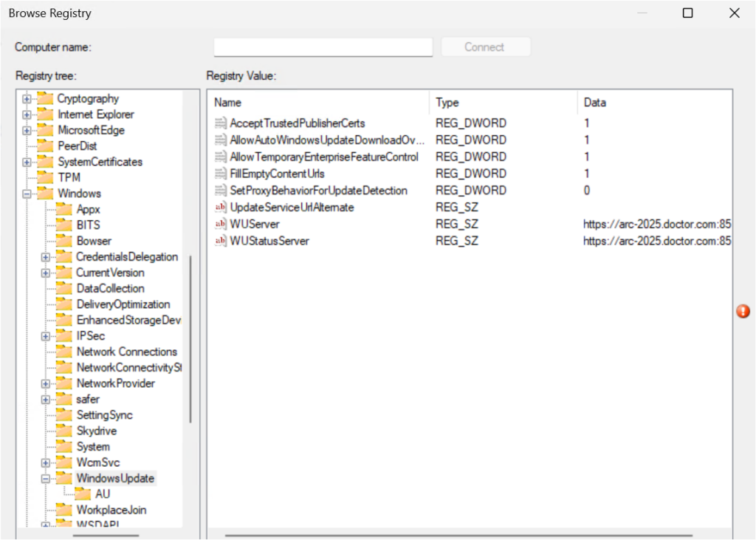Click the registry value horizontal scrollbar
This screenshot has width=756, height=540.
click(458, 536)
